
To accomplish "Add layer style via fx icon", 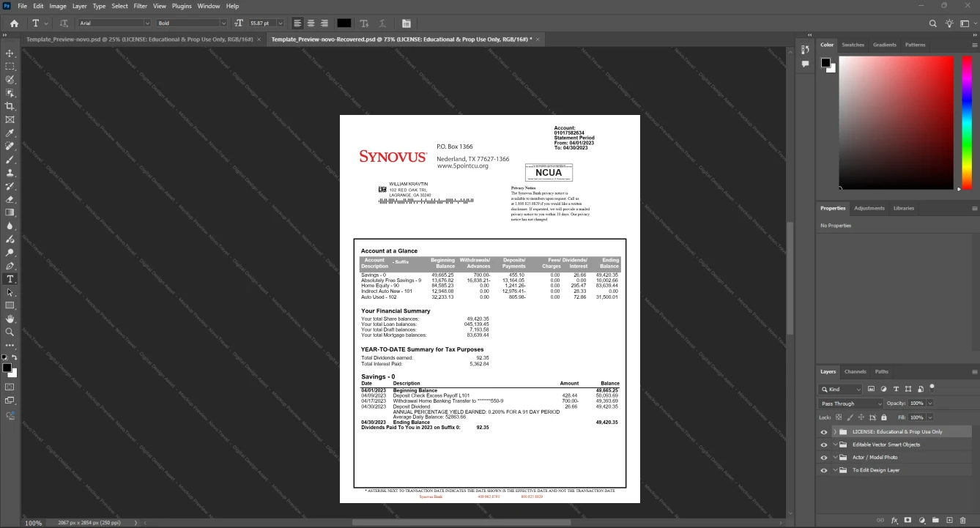I will point(894,520).
